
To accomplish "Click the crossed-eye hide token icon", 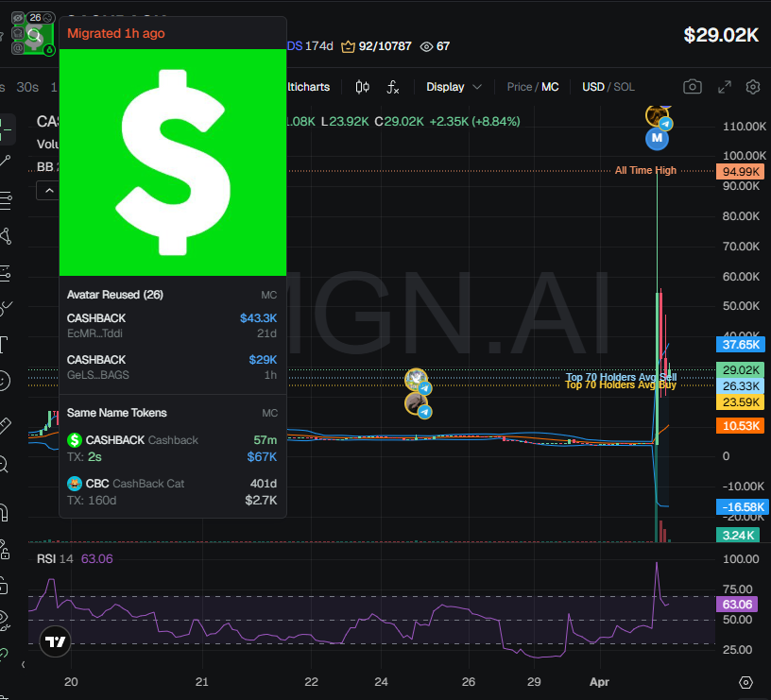I will [x=18, y=18].
